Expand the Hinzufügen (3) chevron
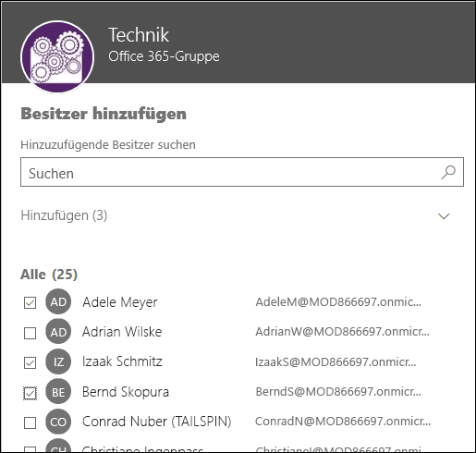The image size is (476, 453). click(444, 216)
